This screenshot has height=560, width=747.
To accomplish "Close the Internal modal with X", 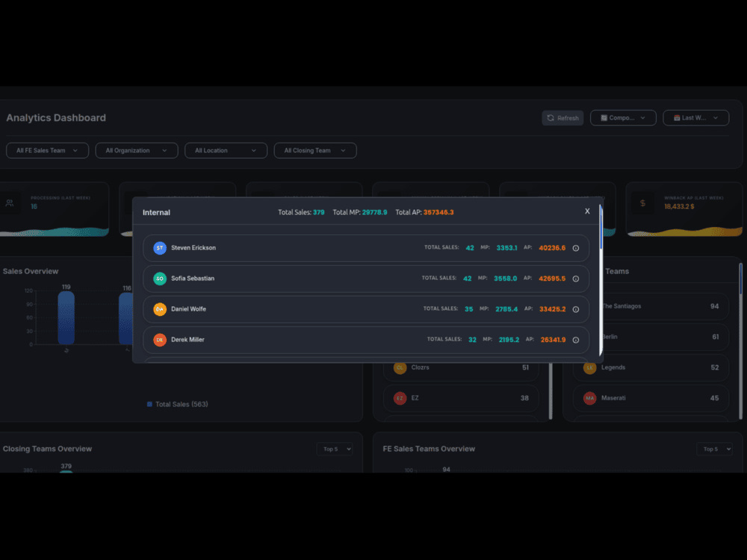I will (x=587, y=211).
